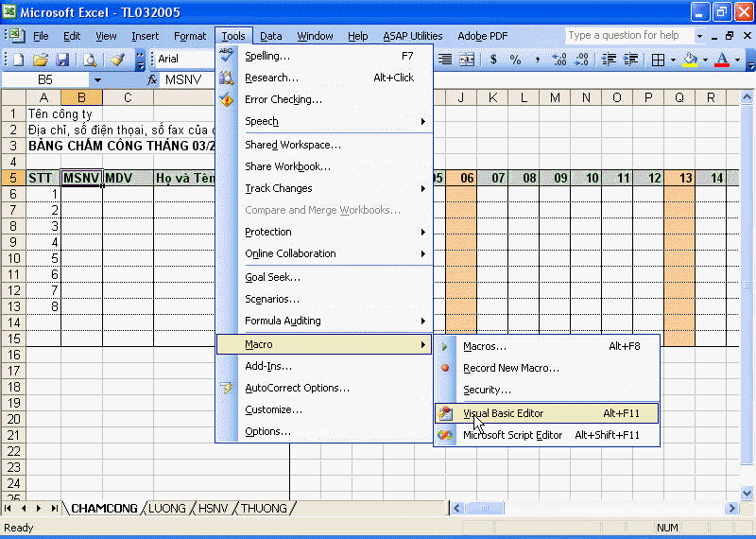The width and height of the screenshot is (756, 539).
Task: Save the workbook with the floppy icon
Action: click(x=62, y=60)
